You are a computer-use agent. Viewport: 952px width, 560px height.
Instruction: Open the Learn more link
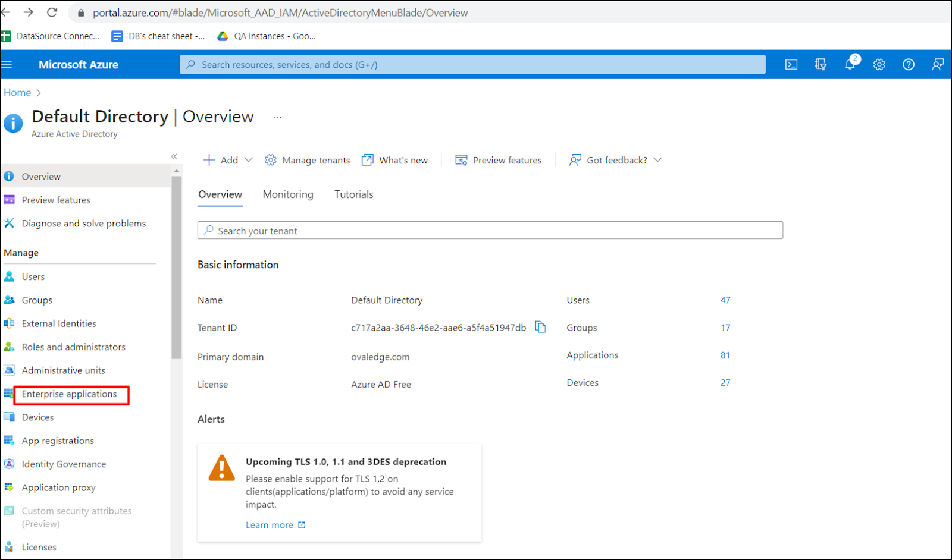pyautogui.click(x=275, y=525)
